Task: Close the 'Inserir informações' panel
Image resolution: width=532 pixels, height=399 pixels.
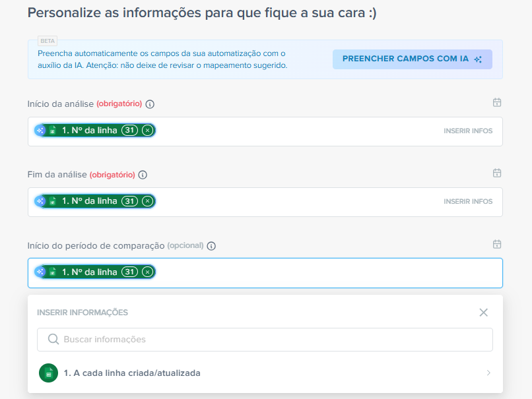Action: [483, 313]
